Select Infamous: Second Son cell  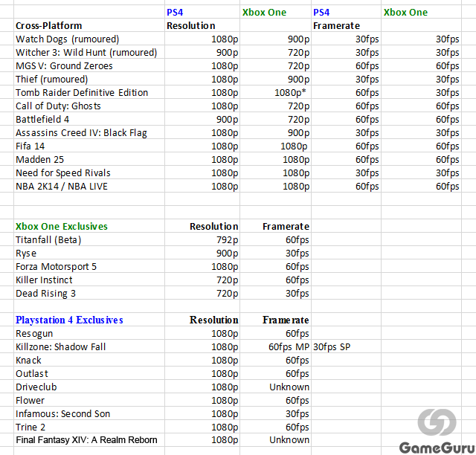[x=89, y=413]
